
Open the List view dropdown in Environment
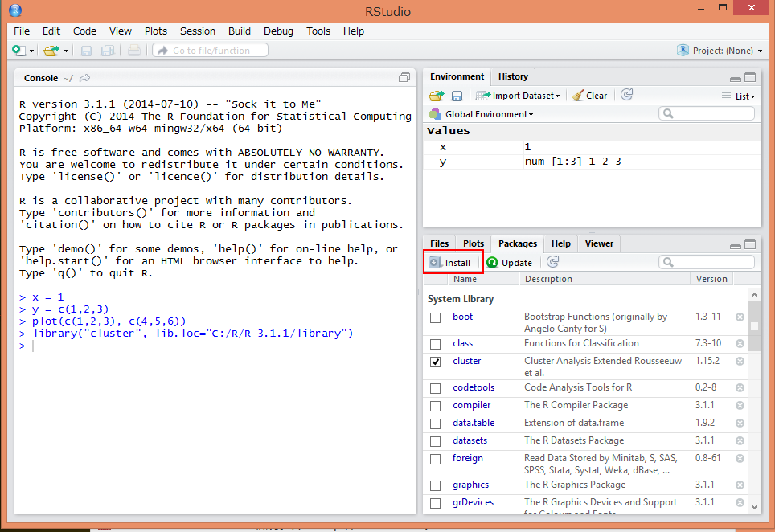coord(739,96)
